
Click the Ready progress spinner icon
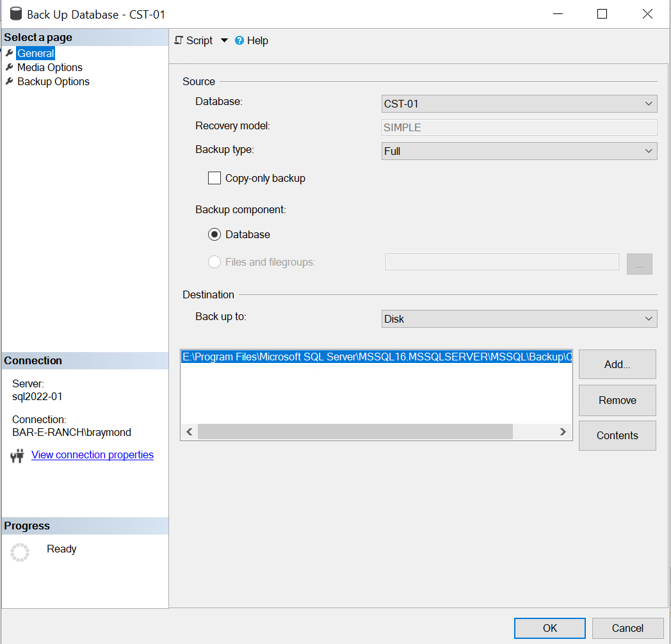20,552
